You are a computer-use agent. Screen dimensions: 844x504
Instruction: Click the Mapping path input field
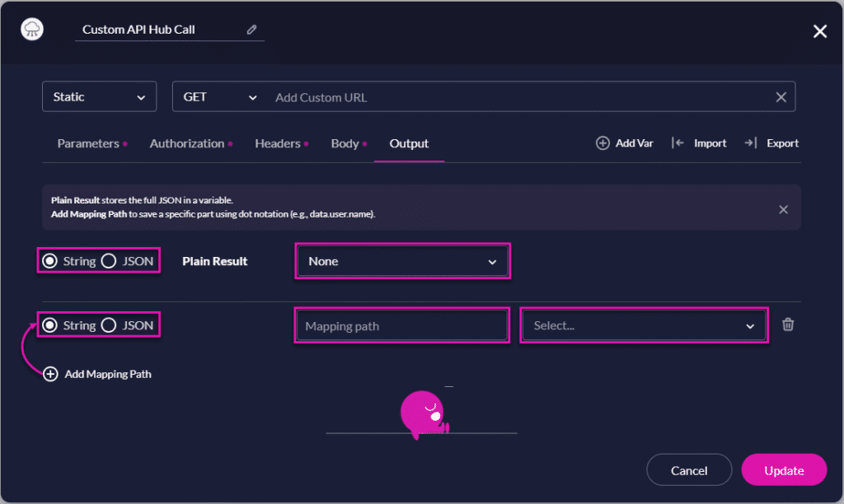point(401,325)
